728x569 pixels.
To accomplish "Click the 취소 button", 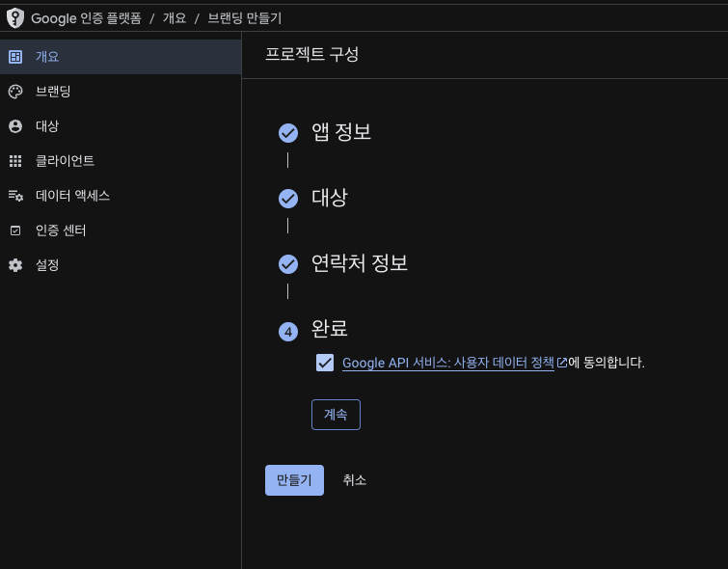I will point(355,480).
